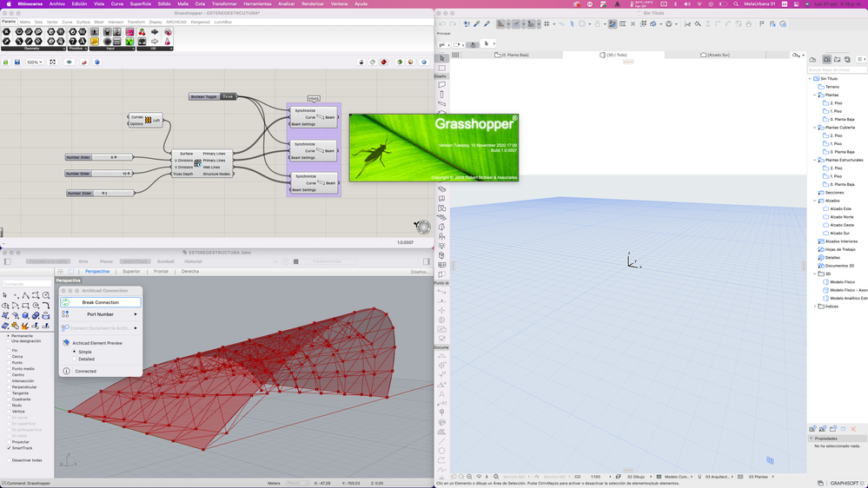
Task: Select the Archicad arrow selection tool
Action: (x=442, y=59)
